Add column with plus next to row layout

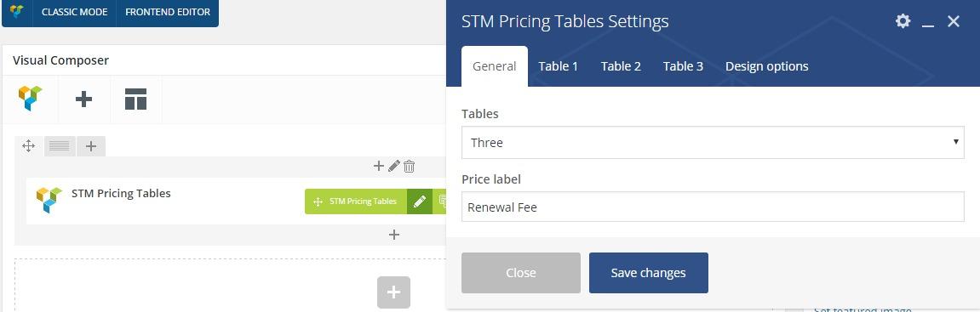coord(91,146)
